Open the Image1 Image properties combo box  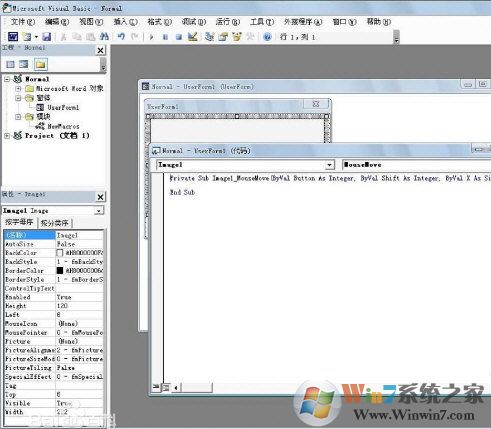53,211
